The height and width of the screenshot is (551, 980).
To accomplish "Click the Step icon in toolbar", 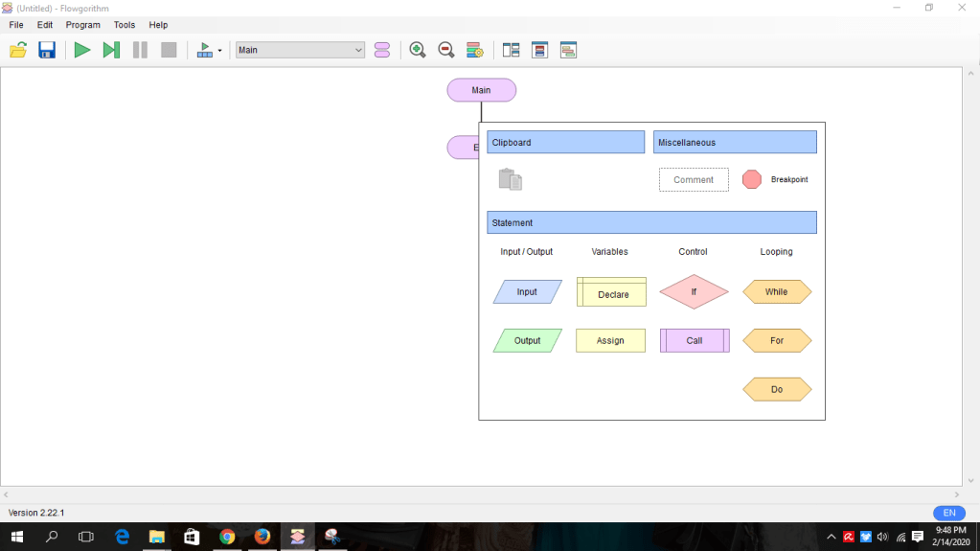I will coord(111,50).
